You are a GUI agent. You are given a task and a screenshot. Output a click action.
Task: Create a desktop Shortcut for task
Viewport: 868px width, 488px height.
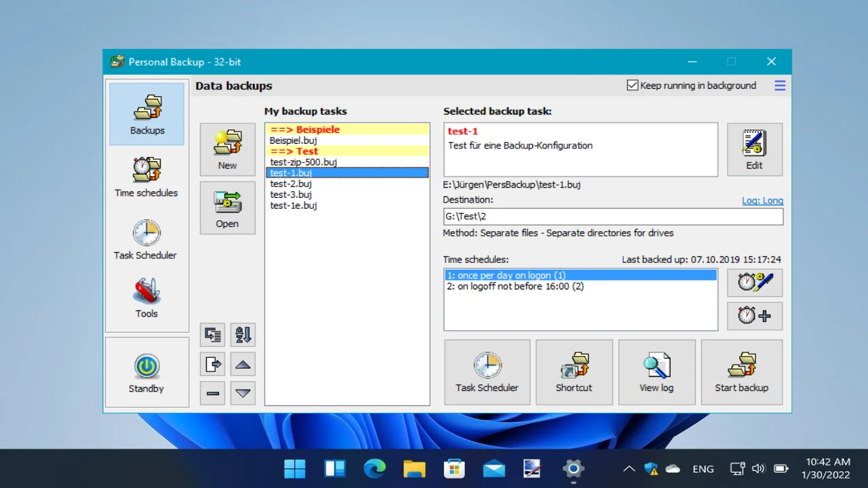tap(574, 372)
